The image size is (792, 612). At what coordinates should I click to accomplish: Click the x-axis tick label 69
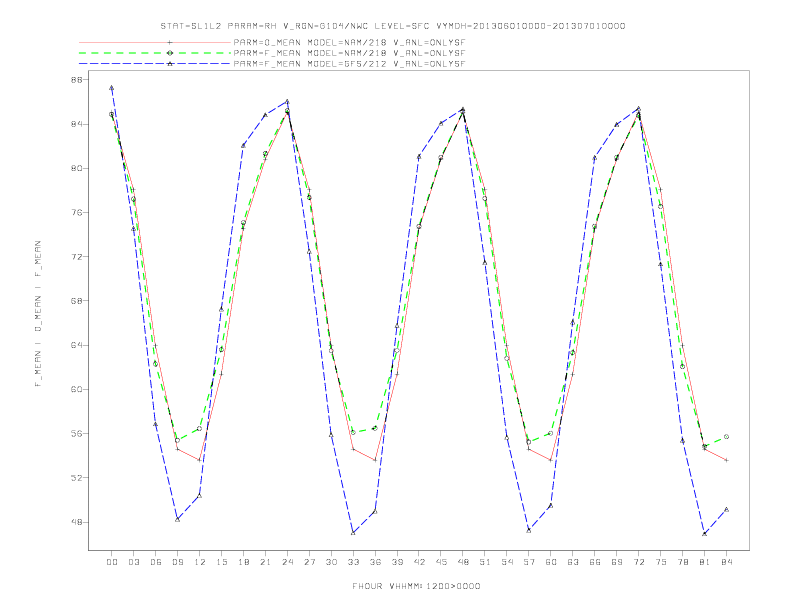617,562
